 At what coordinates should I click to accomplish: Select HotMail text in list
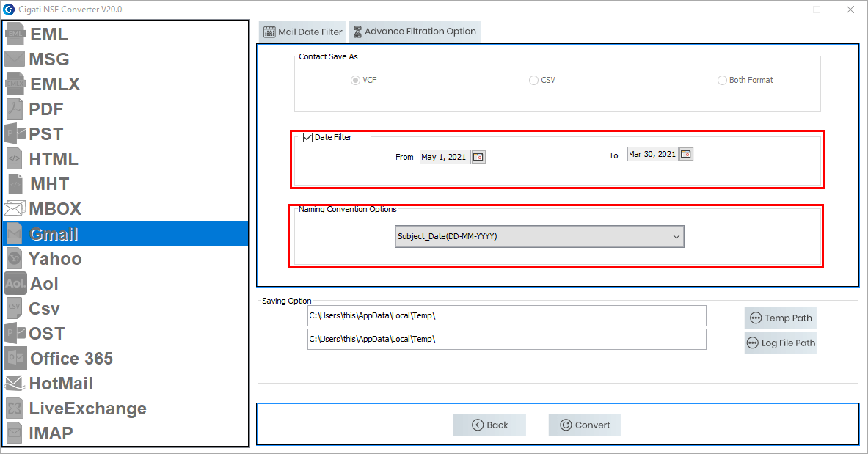(61, 383)
